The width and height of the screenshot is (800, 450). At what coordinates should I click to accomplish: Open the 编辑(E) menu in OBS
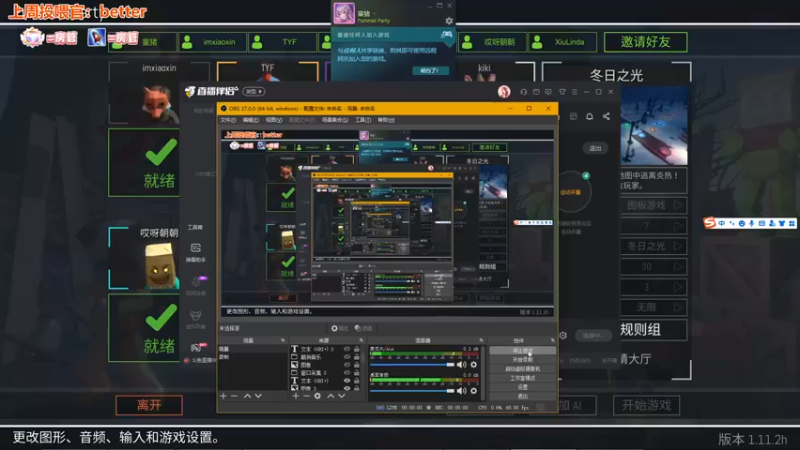click(x=251, y=120)
